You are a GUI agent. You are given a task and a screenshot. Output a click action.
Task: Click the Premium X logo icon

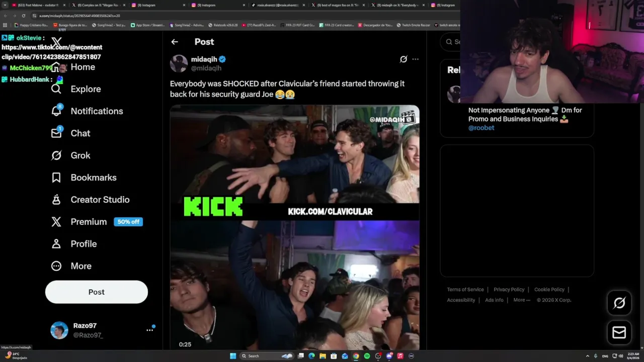56,222
